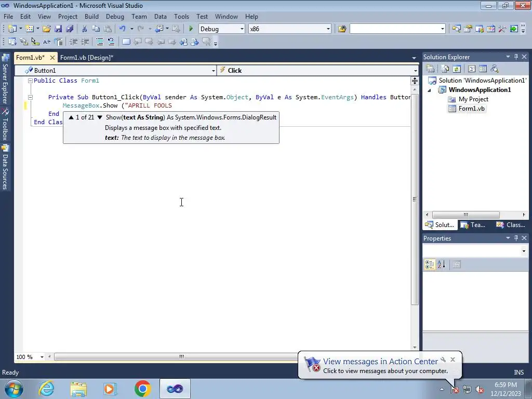532x399 pixels.
Task: Click the Navigate Backward toolbar icon
Action: [159, 29]
